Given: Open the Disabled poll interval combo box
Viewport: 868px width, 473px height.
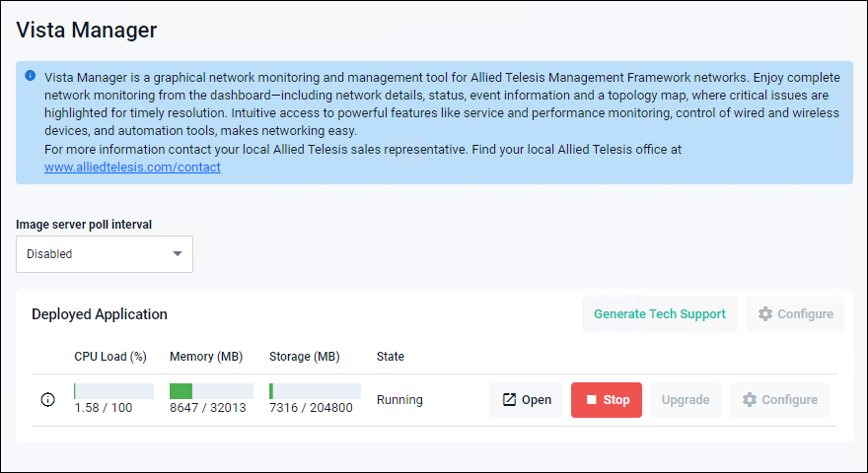Looking at the screenshot, I should pos(105,254).
